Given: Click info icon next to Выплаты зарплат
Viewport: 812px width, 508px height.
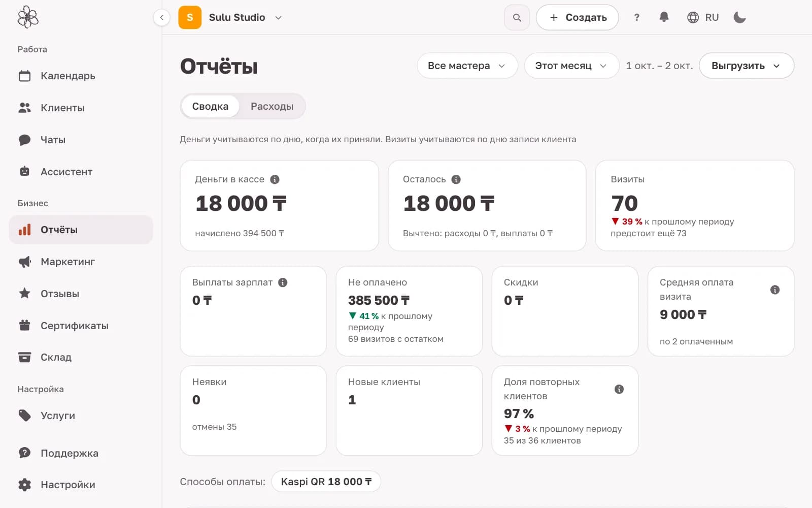Looking at the screenshot, I should [283, 282].
